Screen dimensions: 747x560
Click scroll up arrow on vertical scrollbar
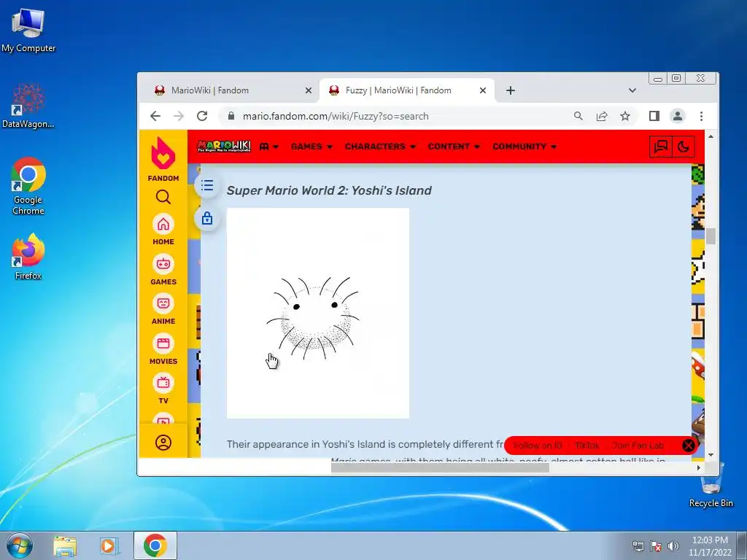coord(711,136)
